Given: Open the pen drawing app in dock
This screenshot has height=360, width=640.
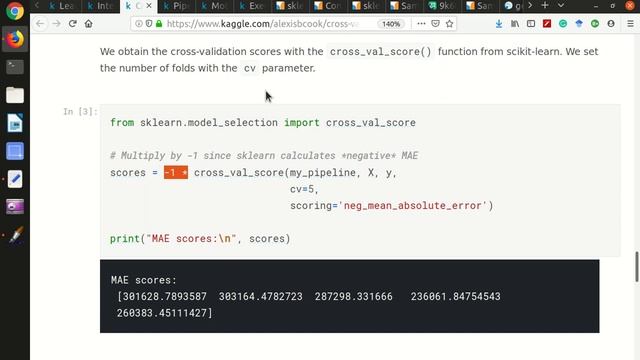Looking at the screenshot, I should point(16,235).
